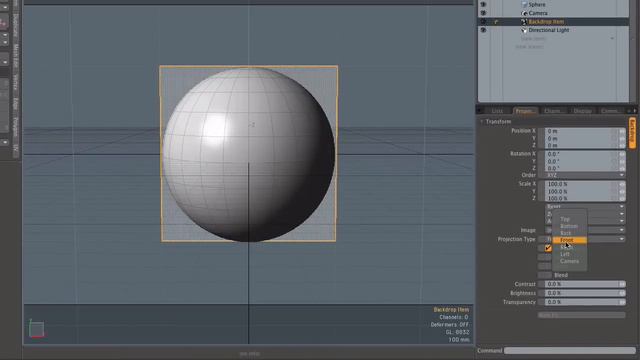Switch to the Lists tab
Viewport: 640px width, 360px height.
point(497,111)
